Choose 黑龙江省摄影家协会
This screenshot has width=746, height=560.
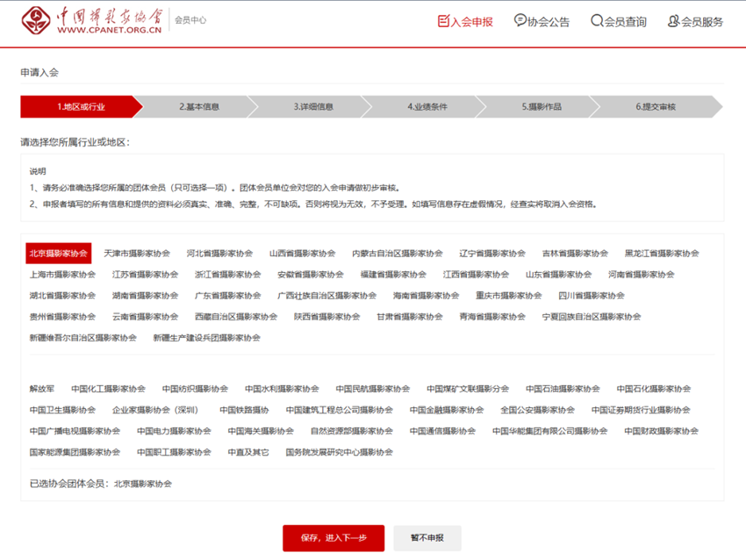[x=663, y=253]
